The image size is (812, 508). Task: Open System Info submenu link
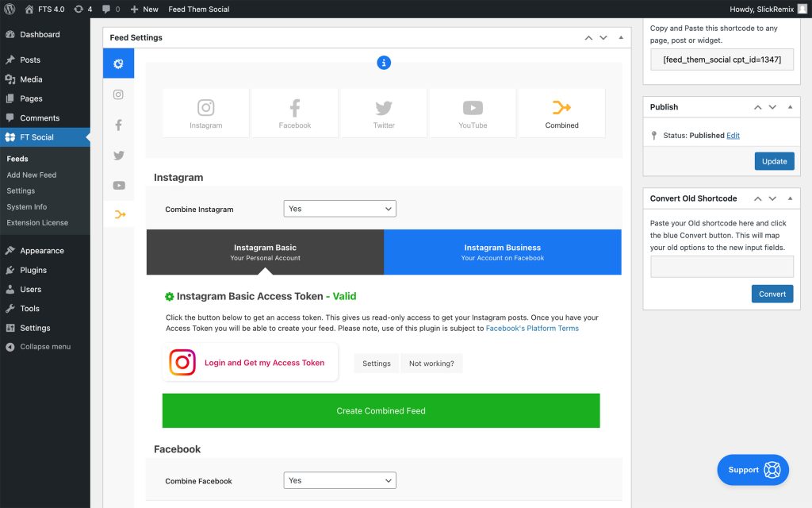[27, 206]
